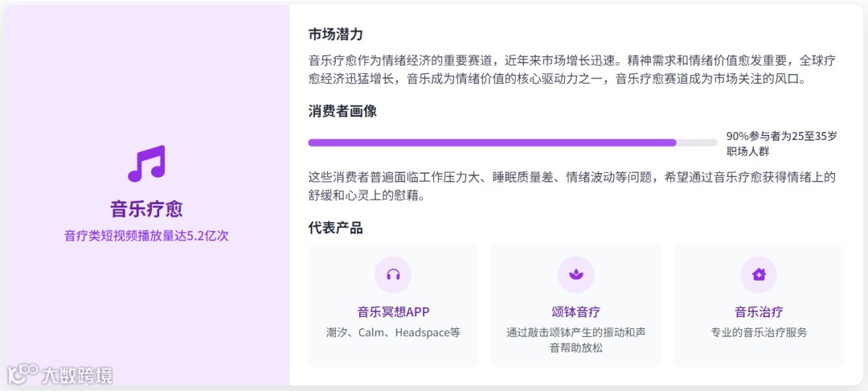Screen dimensions: 868x391
Task: Click the 音疗类短视频播放量达5.2亿次 subtitle
Action: [x=146, y=236]
